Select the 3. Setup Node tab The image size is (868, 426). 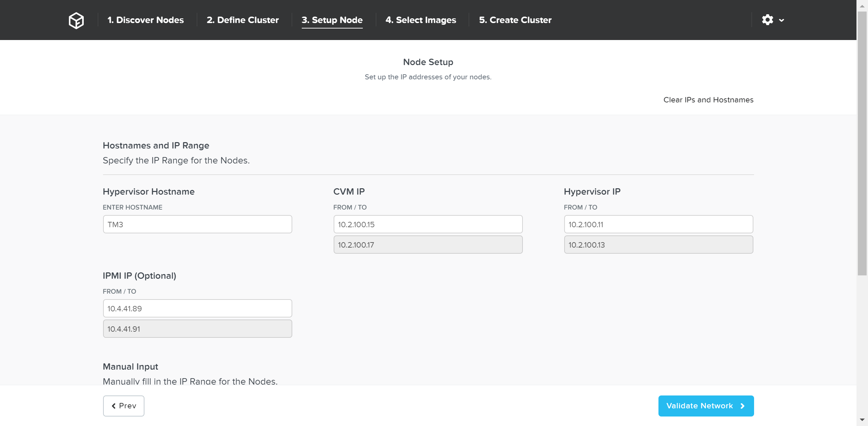pos(332,20)
